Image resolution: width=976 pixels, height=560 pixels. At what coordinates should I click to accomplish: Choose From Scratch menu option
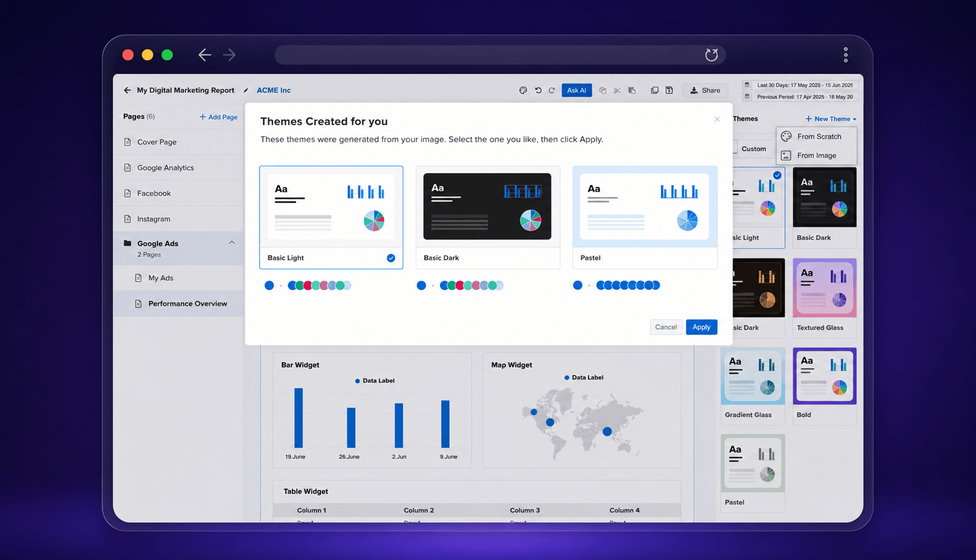[x=817, y=136]
